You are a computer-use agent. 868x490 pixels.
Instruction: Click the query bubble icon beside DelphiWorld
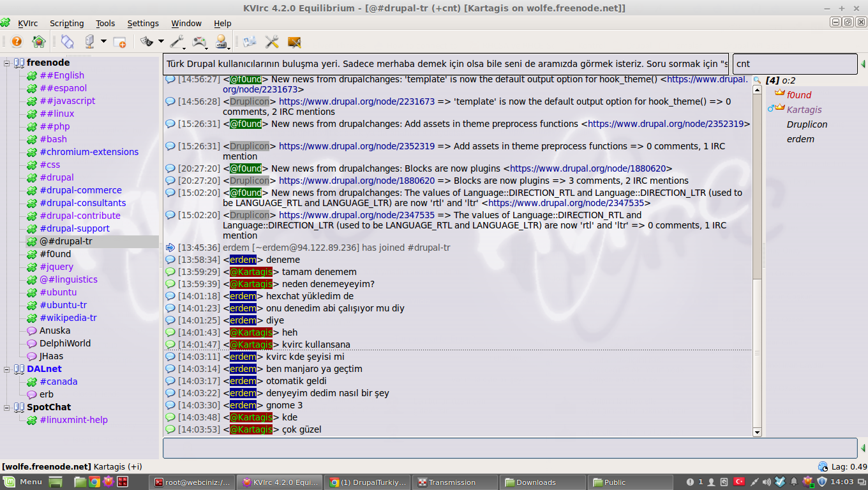[x=32, y=343]
